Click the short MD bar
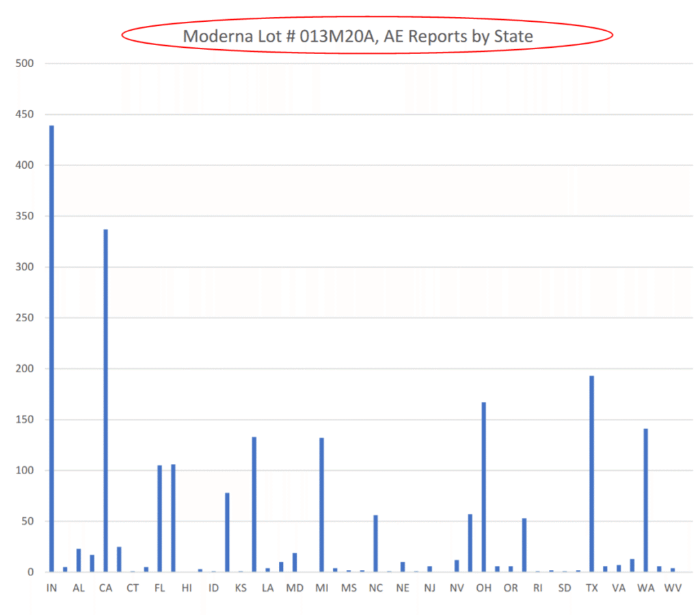The width and height of the screenshot is (700, 615). (295, 562)
